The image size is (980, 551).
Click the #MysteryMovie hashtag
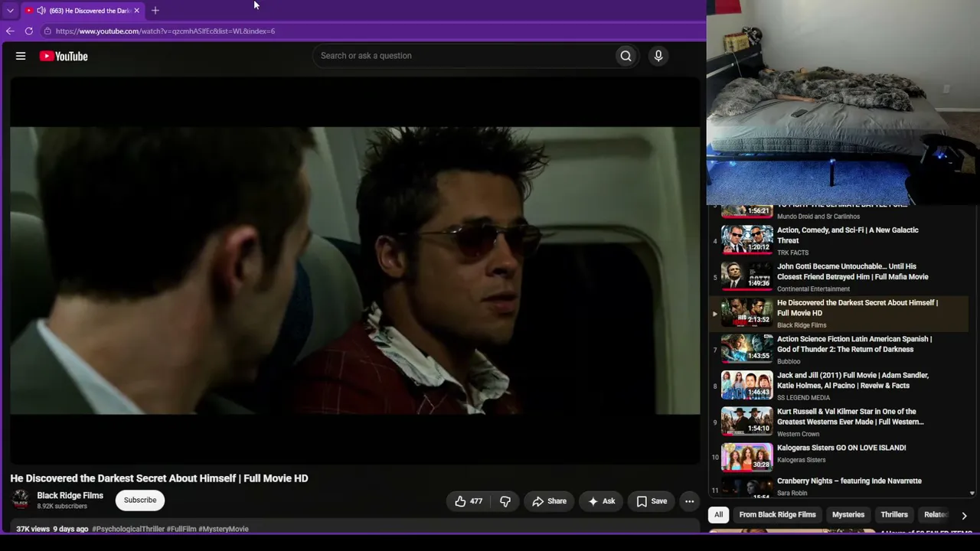224,529
